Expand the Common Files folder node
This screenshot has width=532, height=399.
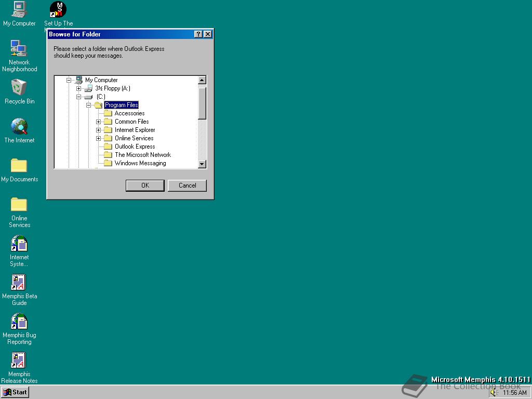(x=98, y=122)
